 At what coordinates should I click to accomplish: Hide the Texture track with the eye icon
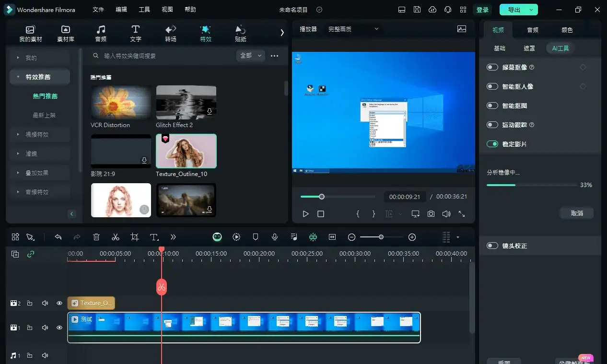[x=59, y=303]
